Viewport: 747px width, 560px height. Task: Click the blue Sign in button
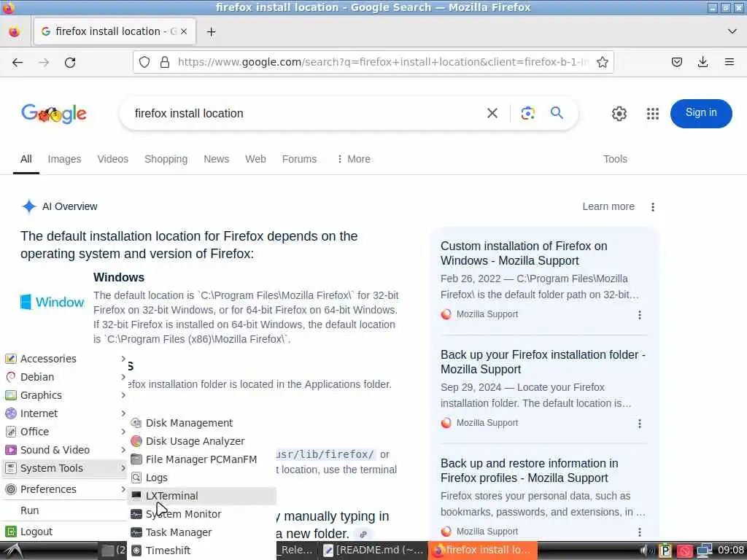701,113
